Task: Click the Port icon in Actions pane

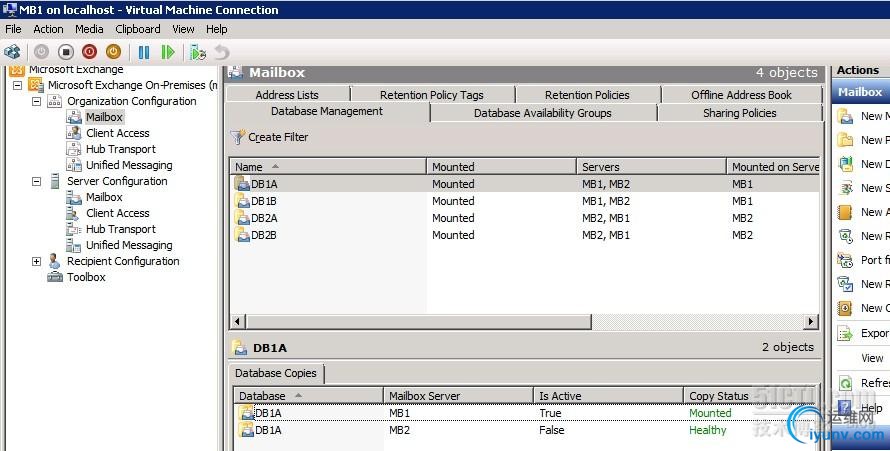Action: [846, 260]
